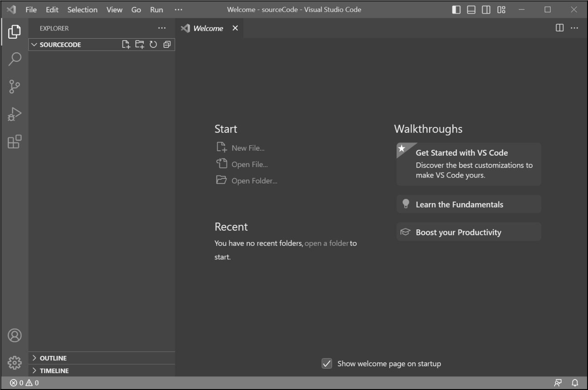Click the VS Code logo in title bar
588x390 pixels.
tap(12, 10)
